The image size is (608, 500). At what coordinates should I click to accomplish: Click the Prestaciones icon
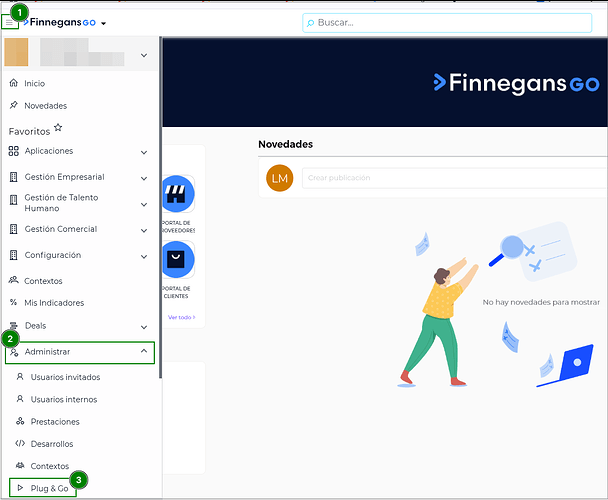point(20,421)
